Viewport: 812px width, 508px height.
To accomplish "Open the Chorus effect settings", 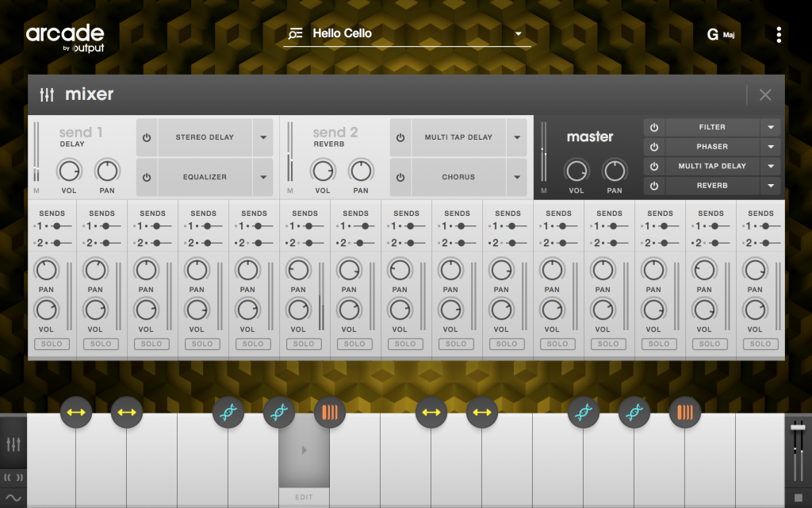I will pos(458,177).
